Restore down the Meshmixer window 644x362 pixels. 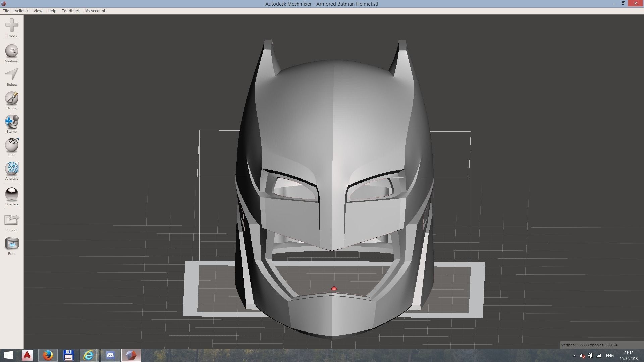(x=623, y=4)
